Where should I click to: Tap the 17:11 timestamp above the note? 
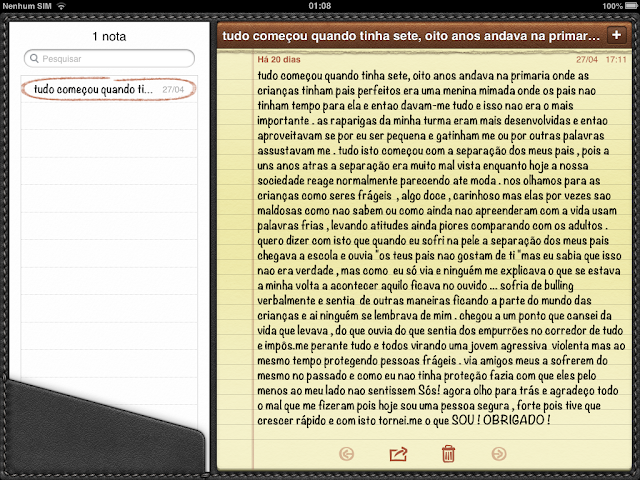[616, 60]
